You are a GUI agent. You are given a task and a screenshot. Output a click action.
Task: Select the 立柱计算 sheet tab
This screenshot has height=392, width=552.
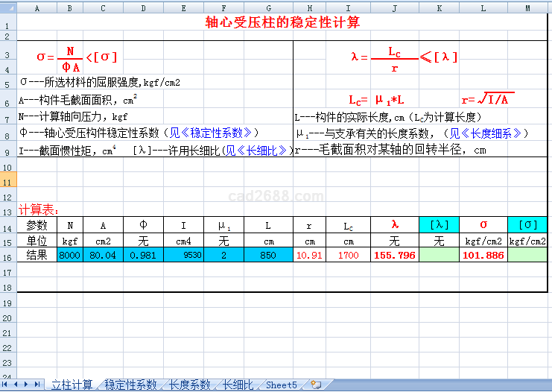click(x=72, y=385)
